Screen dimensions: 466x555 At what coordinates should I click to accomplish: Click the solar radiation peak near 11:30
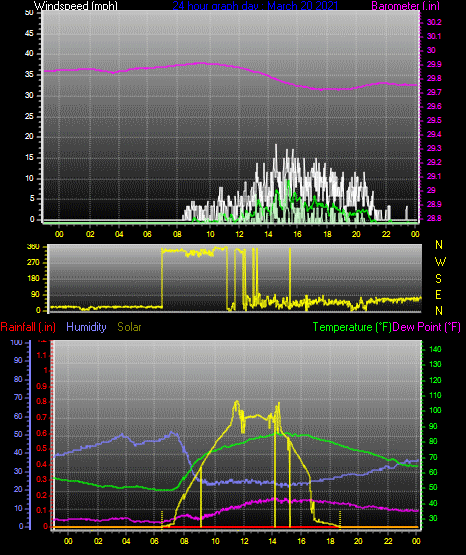pos(236,402)
